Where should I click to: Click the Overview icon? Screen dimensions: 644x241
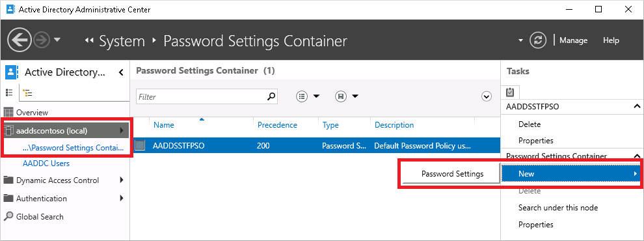pos(8,112)
